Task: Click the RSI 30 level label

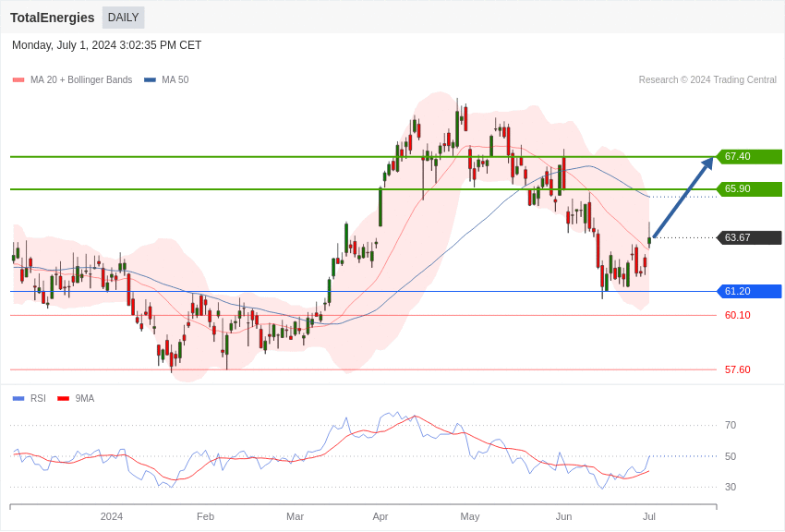Action: coord(731,488)
